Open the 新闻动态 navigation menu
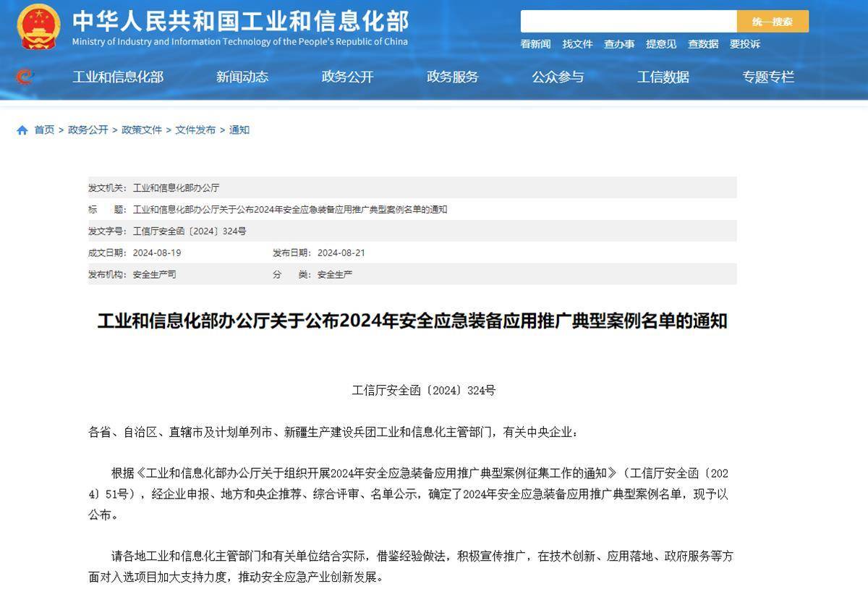The height and width of the screenshot is (602, 868). tap(242, 77)
